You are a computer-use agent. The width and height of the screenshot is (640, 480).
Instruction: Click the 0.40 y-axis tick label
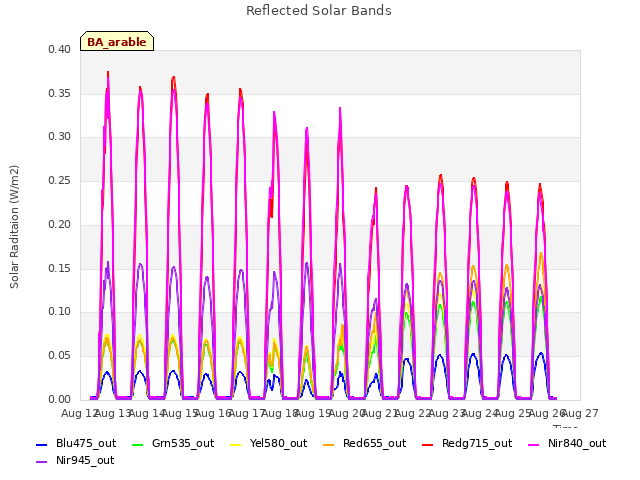(60, 49)
